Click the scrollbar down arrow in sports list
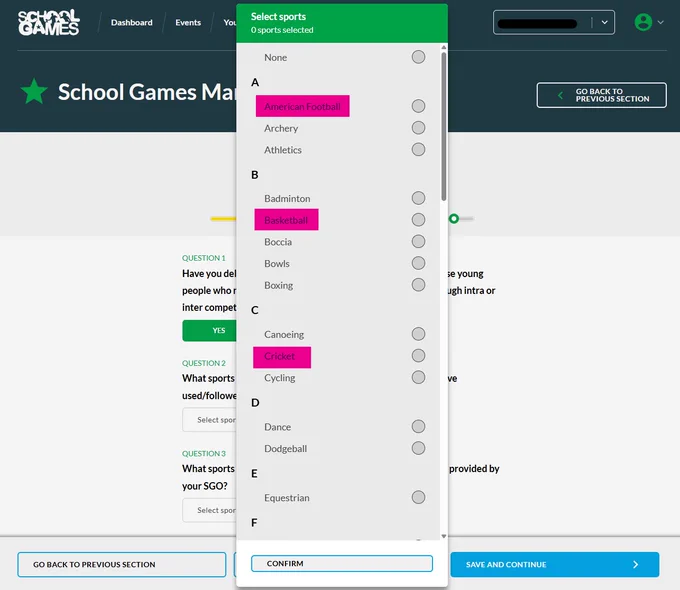Viewport: 680px width, 590px height. point(443,536)
